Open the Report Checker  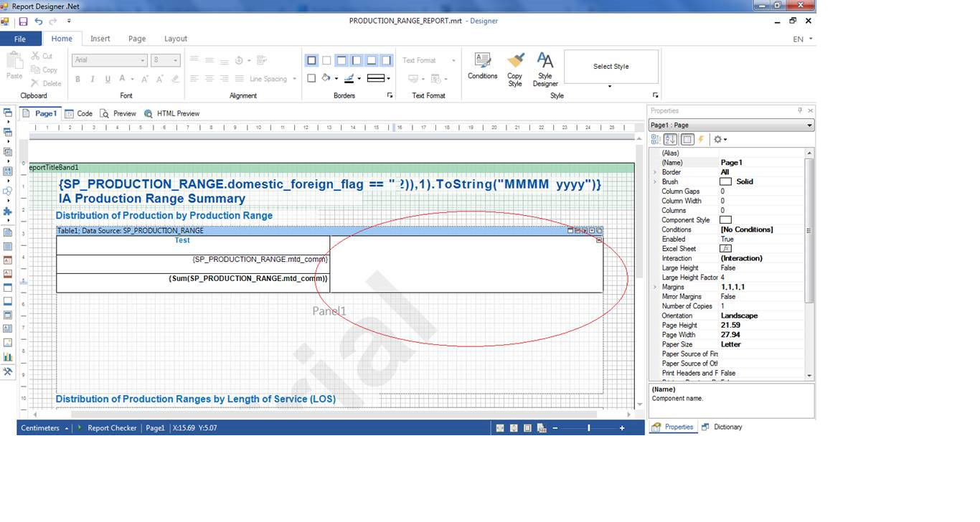(106, 428)
